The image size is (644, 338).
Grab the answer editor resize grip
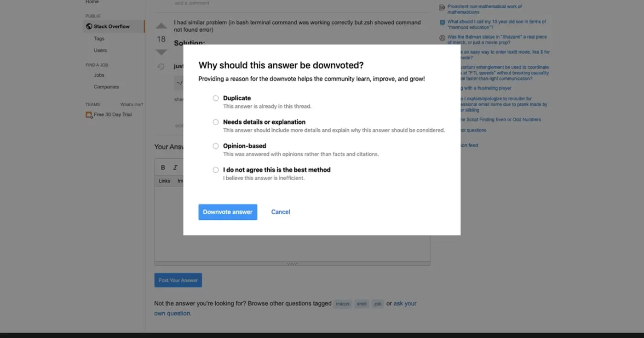coord(292,264)
